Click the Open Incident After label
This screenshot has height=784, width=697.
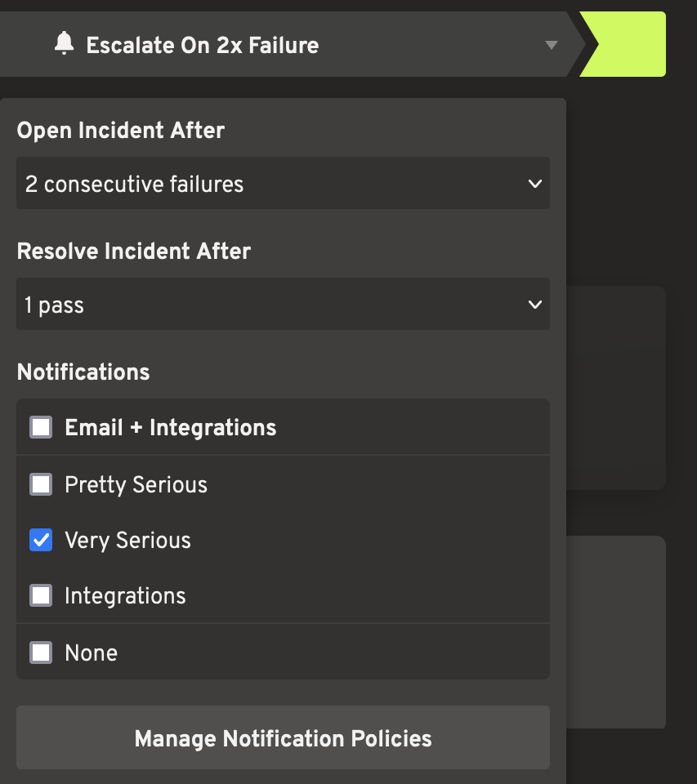(x=120, y=130)
